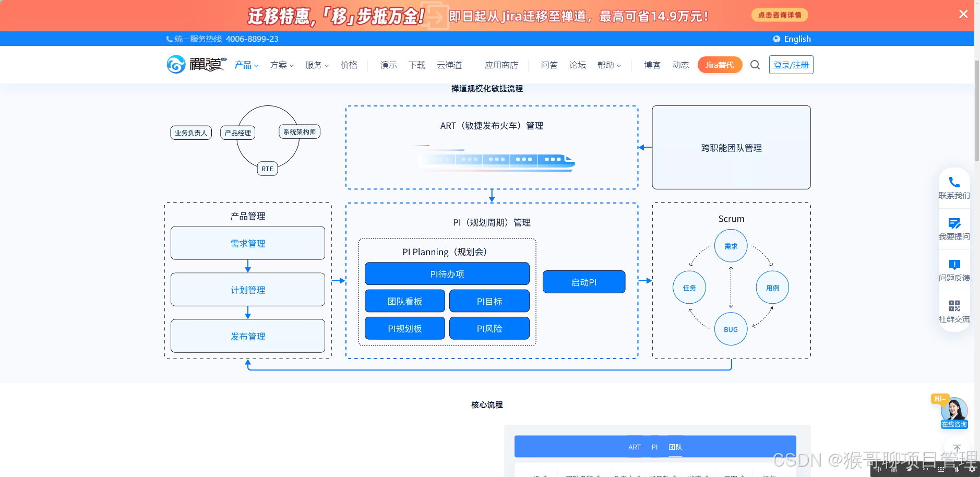Select the 发布管理 box

click(x=248, y=336)
